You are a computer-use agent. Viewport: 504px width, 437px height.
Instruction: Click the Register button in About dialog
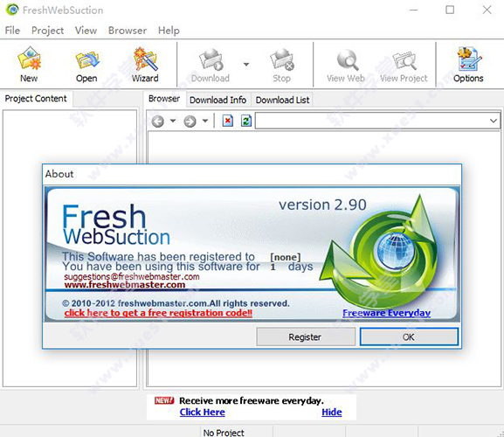[306, 337]
